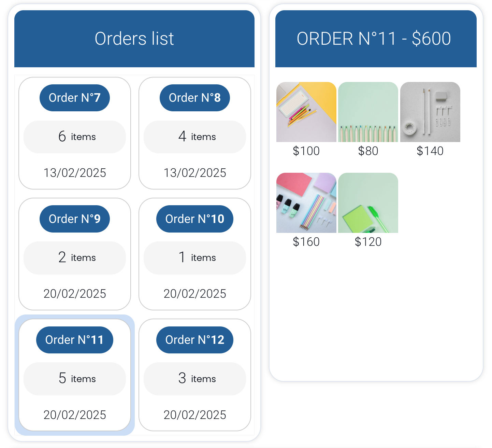Click the 6 items pill
Viewport: 492px width, 448px height.
pos(75,137)
